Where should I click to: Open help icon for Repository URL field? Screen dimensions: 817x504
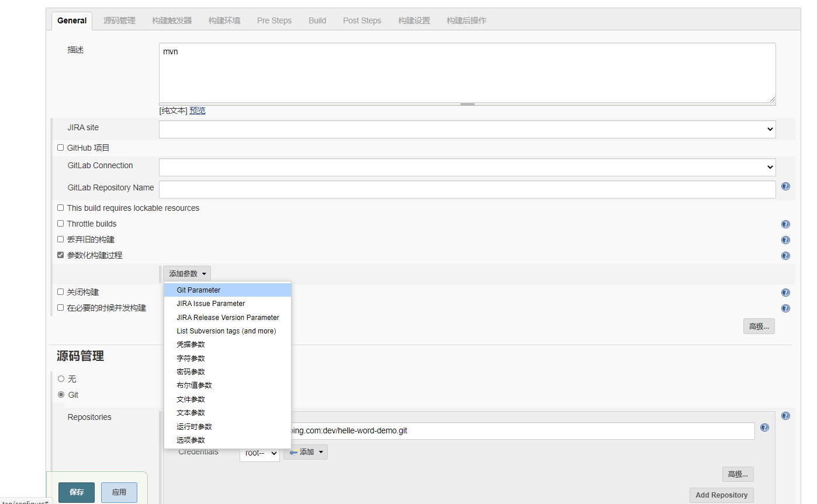point(764,427)
